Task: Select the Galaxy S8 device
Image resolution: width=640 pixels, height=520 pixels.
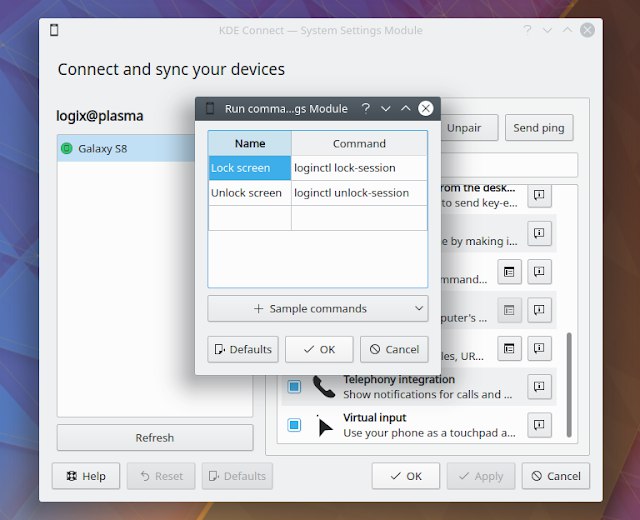Action: tap(127, 148)
